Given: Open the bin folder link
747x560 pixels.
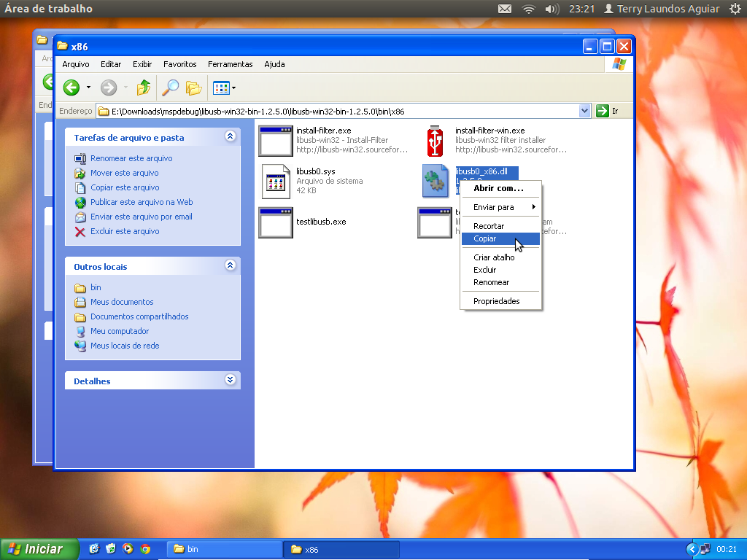Looking at the screenshot, I should click(x=96, y=287).
